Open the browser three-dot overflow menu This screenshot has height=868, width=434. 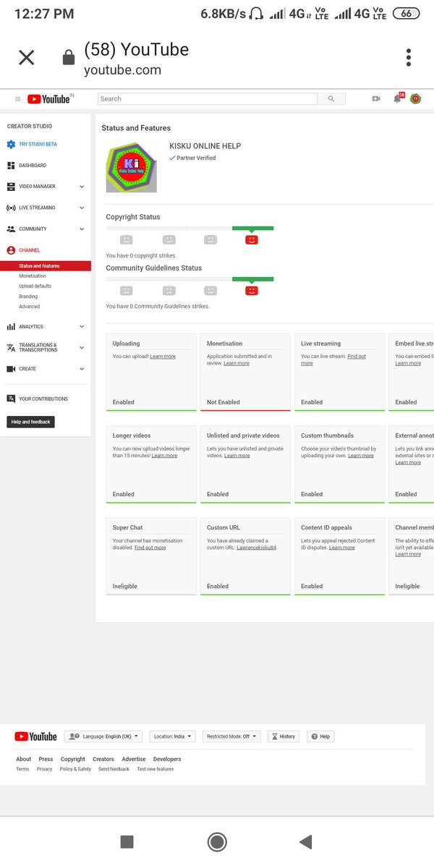(x=409, y=58)
